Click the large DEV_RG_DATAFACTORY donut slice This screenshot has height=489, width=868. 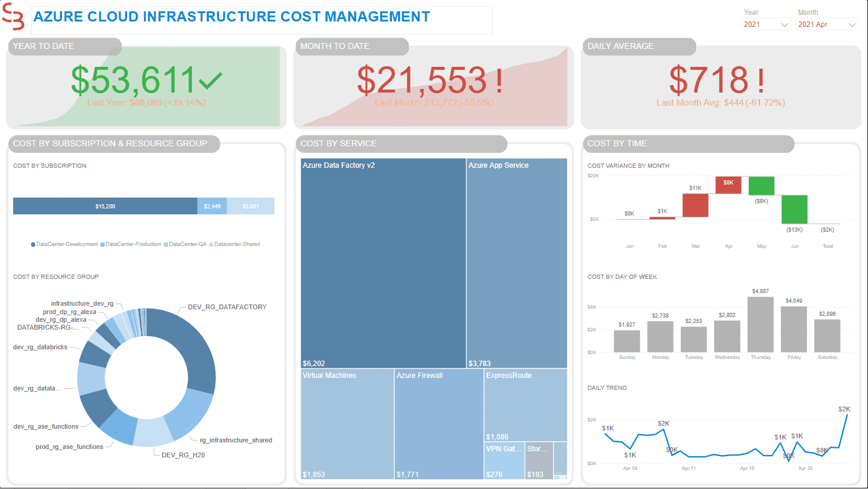point(190,346)
